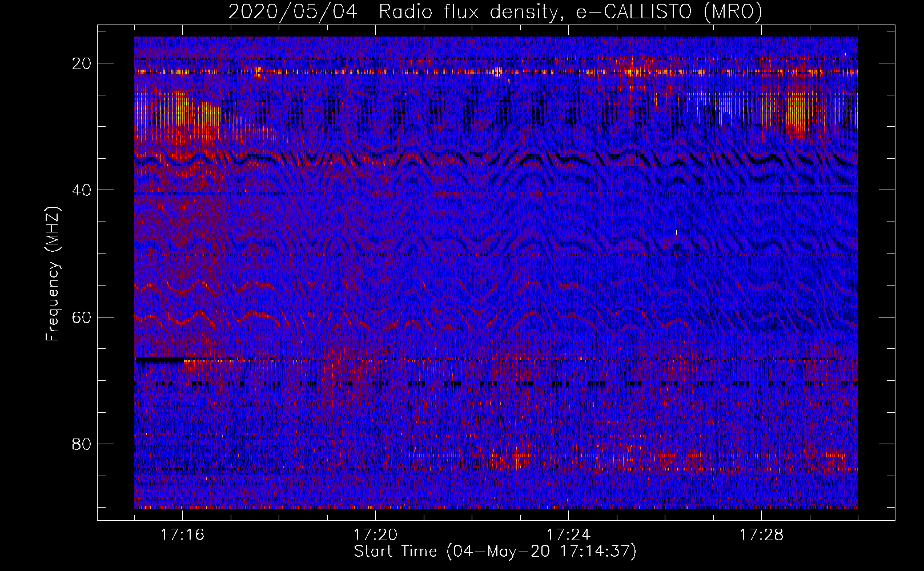Click the 80 frequency tick label
The width and height of the screenshot is (924, 571).
click(82, 444)
